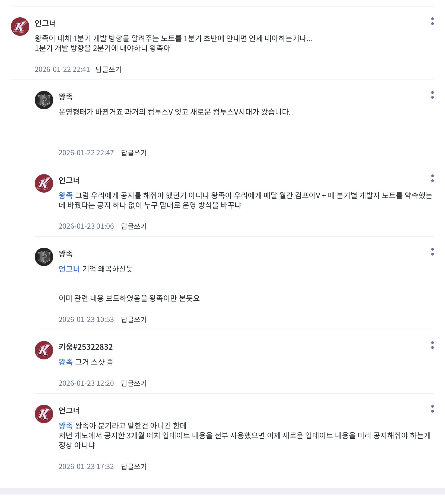Open more options for top 언그너 comment
Screen dimensions: 445x504
[x=432, y=21]
